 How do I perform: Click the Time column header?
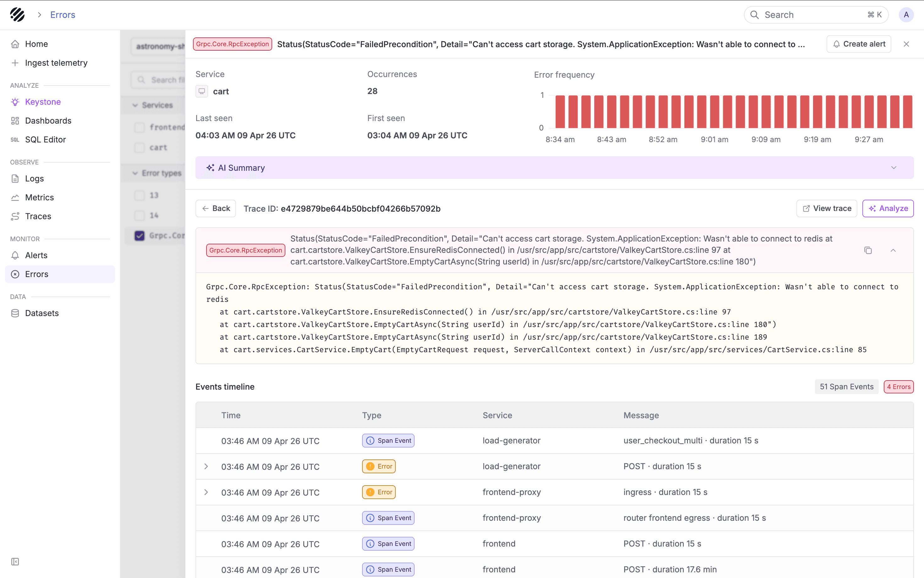(x=231, y=415)
